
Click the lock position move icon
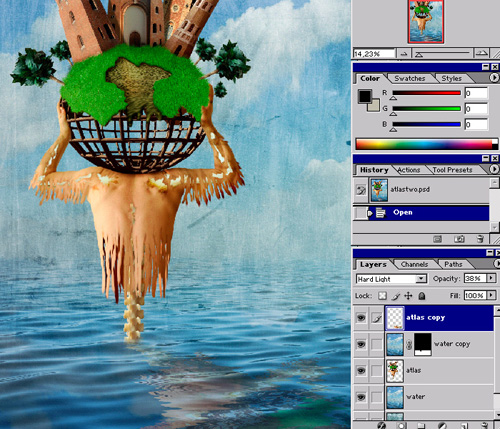[x=408, y=296]
